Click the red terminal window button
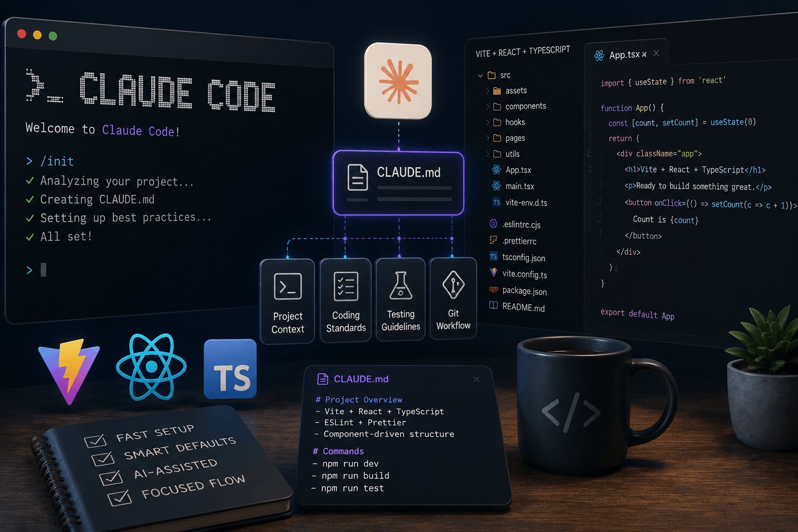The width and height of the screenshot is (798, 532). click(x=22, y=34)
